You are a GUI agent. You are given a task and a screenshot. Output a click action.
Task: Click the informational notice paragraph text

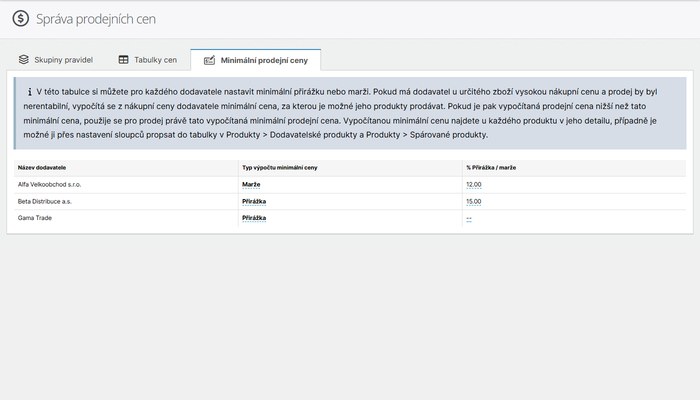pos(340,113)
